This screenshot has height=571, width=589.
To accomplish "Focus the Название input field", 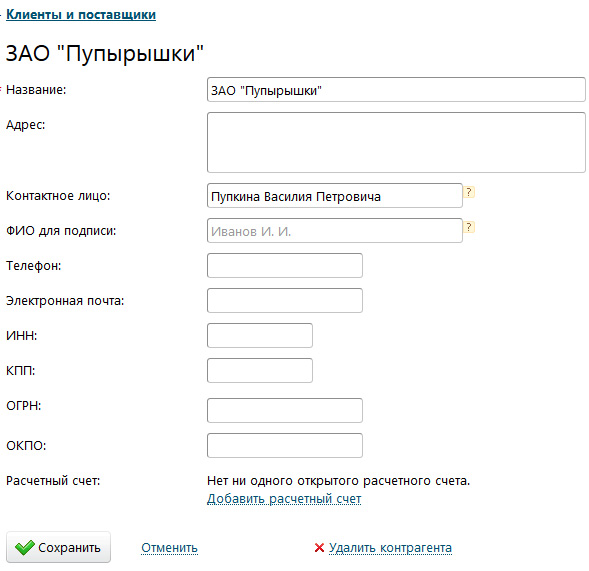I will pos(396,90).
